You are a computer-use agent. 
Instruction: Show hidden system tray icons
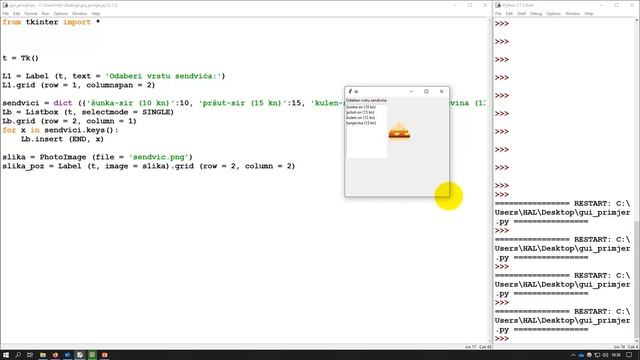(573, 355)
